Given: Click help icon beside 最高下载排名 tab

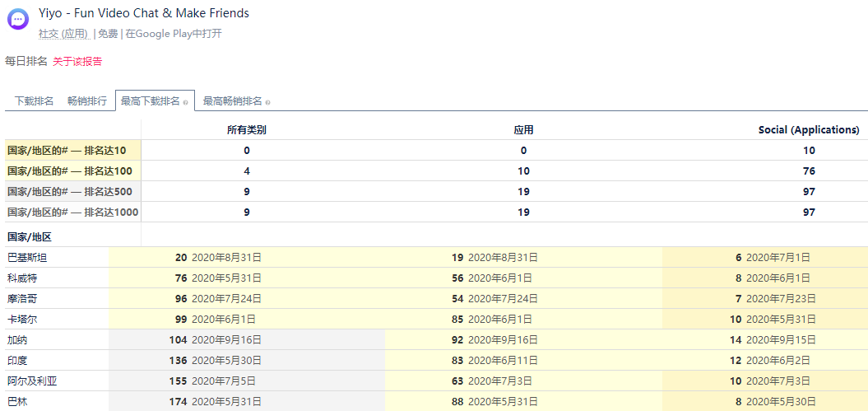Looking at the screenshot, I should point(185,102).
